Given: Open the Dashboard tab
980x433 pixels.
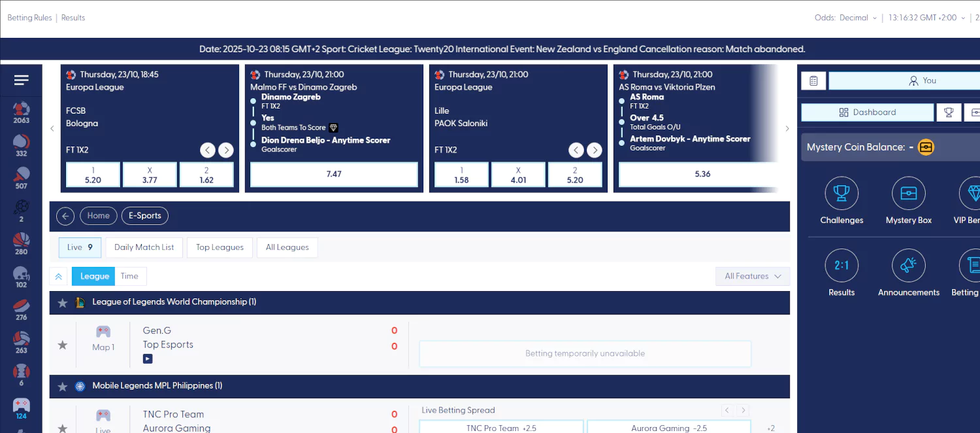Looking at the screenshot, I should [868, 113].
